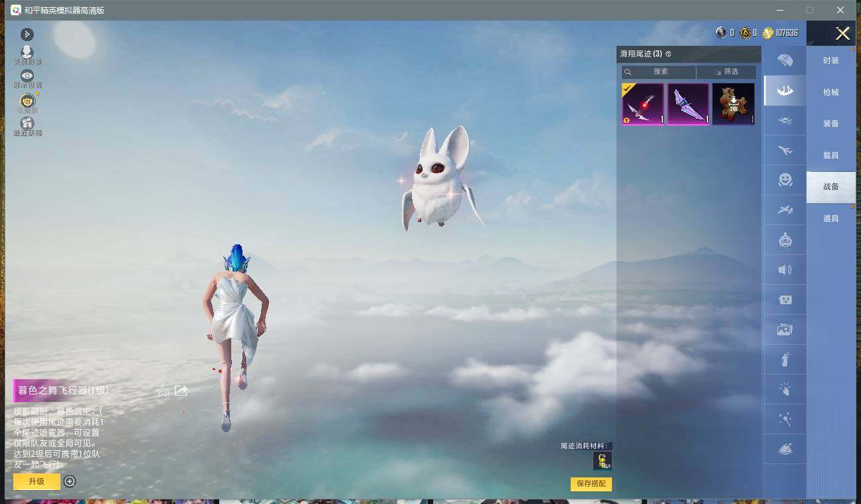This screenshot has width=861, height=504.
Task: Open the clapping hands category icon
Action: pos(785,389)
